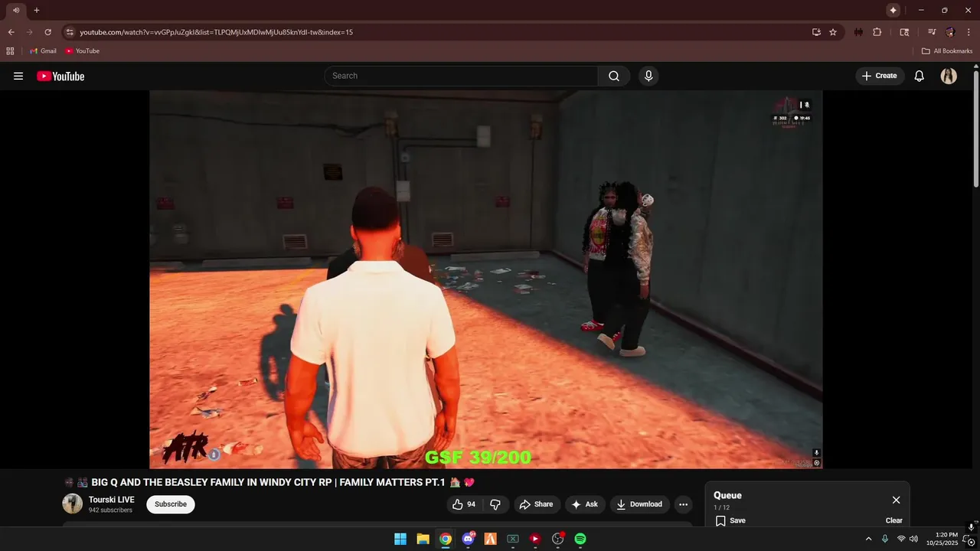Download the video
The height and width of the screenshot is (551, 980).
[x=640, y=504]
